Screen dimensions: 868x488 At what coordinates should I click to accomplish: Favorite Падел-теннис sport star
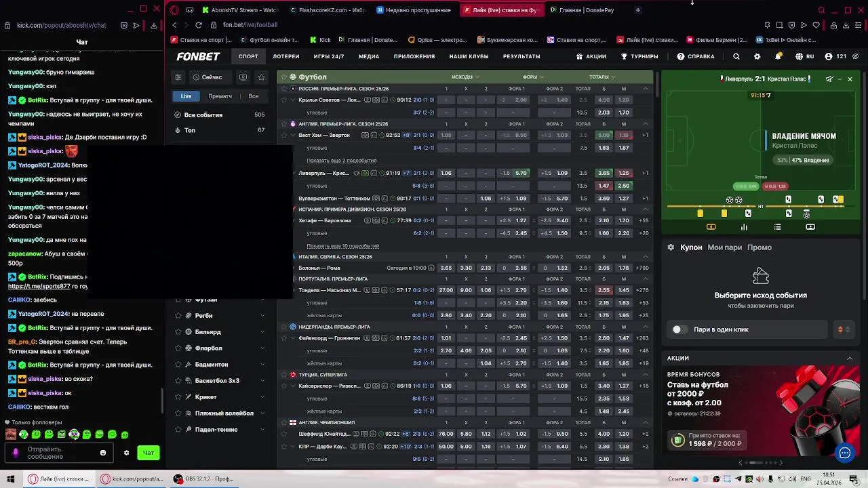coord(178,430)
